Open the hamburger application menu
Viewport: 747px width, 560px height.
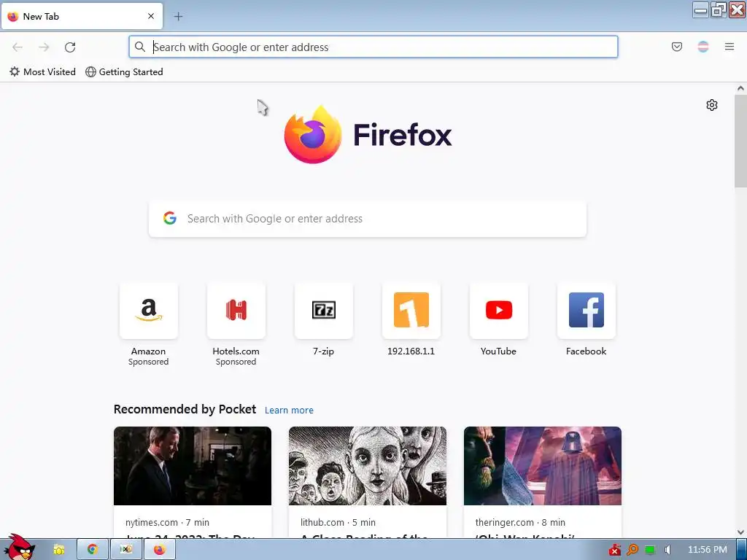click(729, 47)
